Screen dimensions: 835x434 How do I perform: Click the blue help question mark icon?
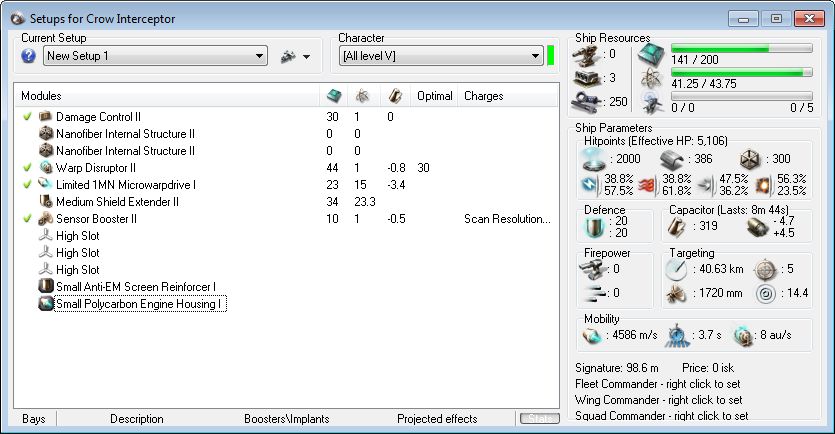click(28, 56)
